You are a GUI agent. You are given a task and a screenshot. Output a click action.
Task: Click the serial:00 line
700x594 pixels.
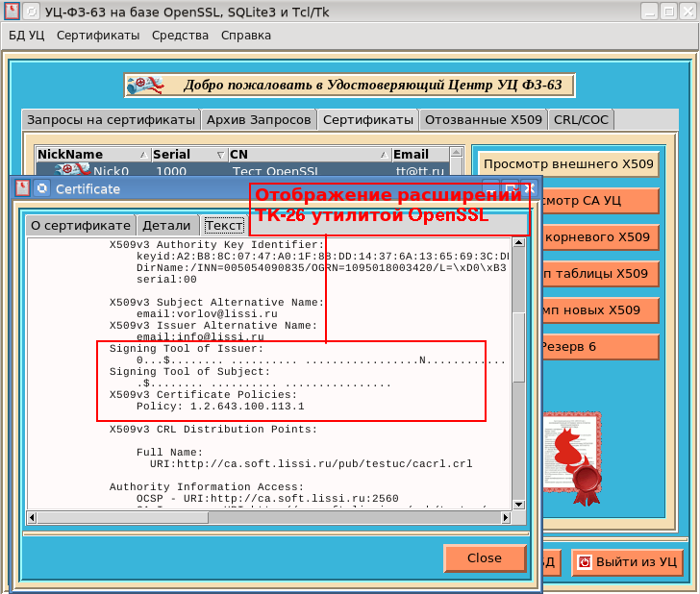166,280
